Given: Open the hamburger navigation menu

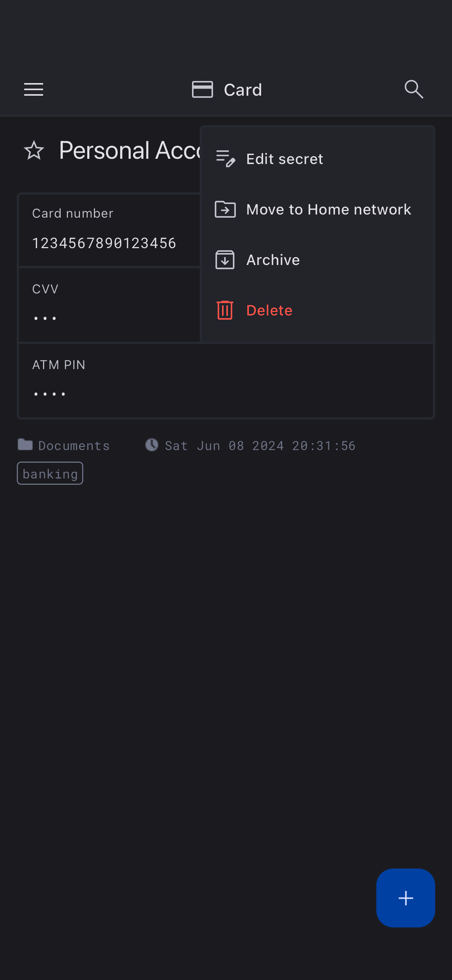Looking at the screenshot, I should (x=34, y=90).
